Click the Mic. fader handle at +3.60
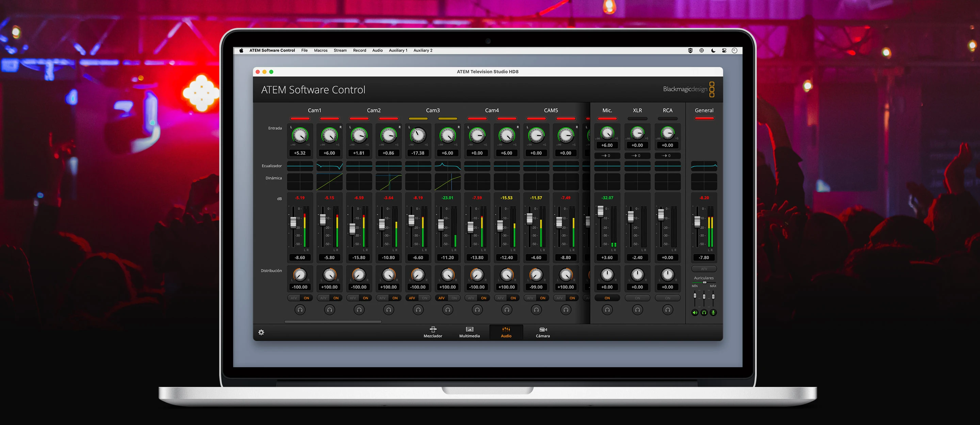Viewport: 980px width, 425px height. 600,211
